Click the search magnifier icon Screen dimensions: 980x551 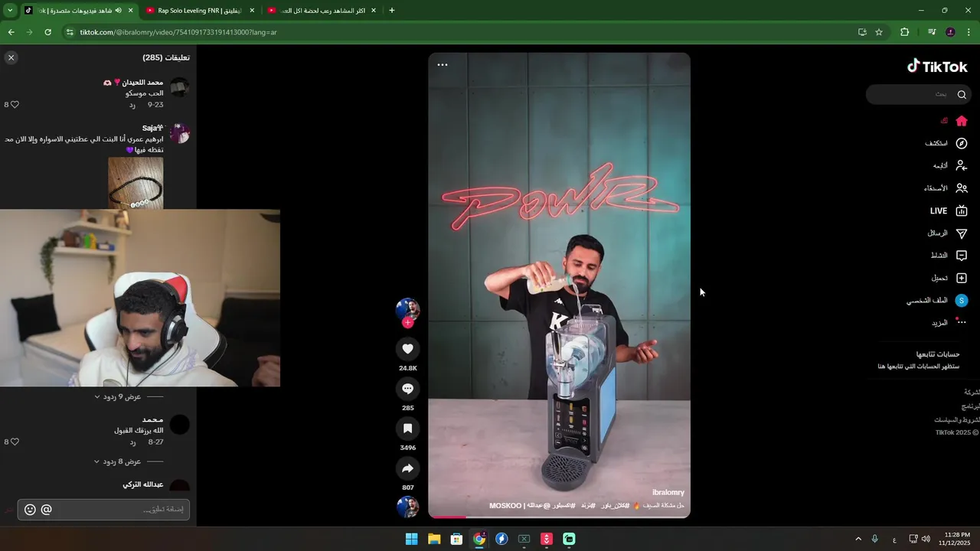962,94
